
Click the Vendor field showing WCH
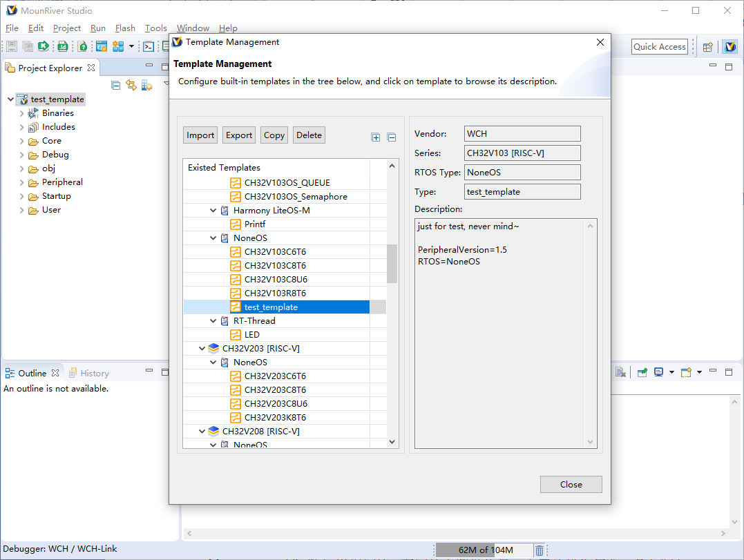(522, 134)
